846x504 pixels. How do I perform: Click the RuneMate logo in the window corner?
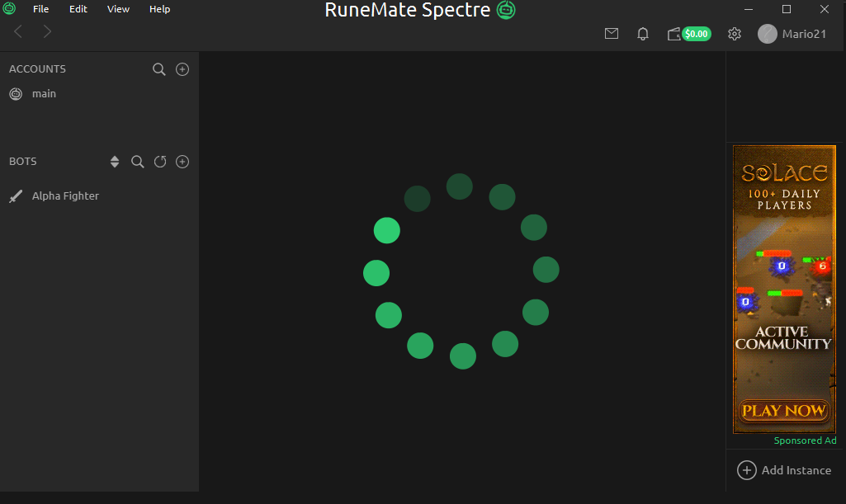(x=9, y=8)
